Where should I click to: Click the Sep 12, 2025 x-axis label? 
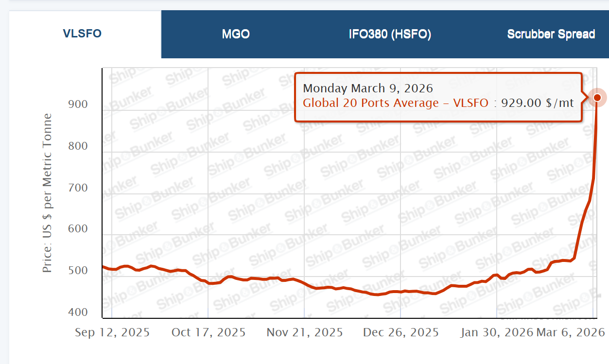point(112,332)
